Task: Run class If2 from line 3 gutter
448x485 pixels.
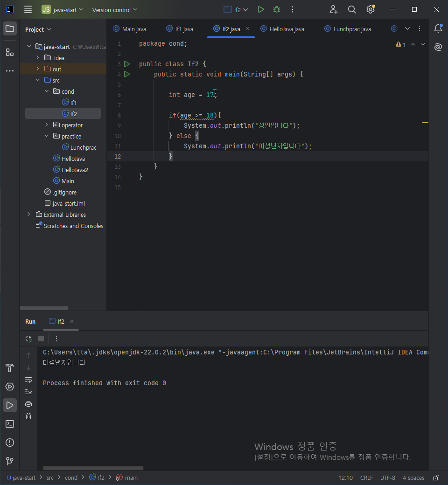Action: coord(127,64)
